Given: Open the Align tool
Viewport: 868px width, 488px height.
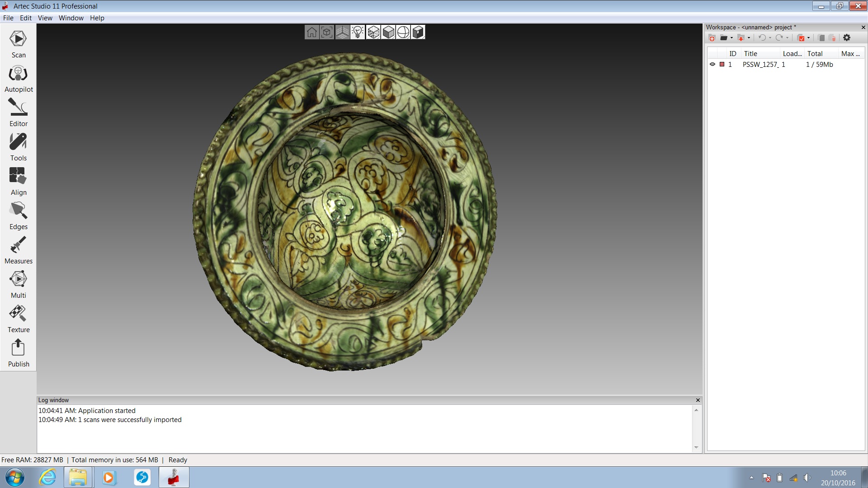Looking at the screenshot, I should [x=18, y=182].
